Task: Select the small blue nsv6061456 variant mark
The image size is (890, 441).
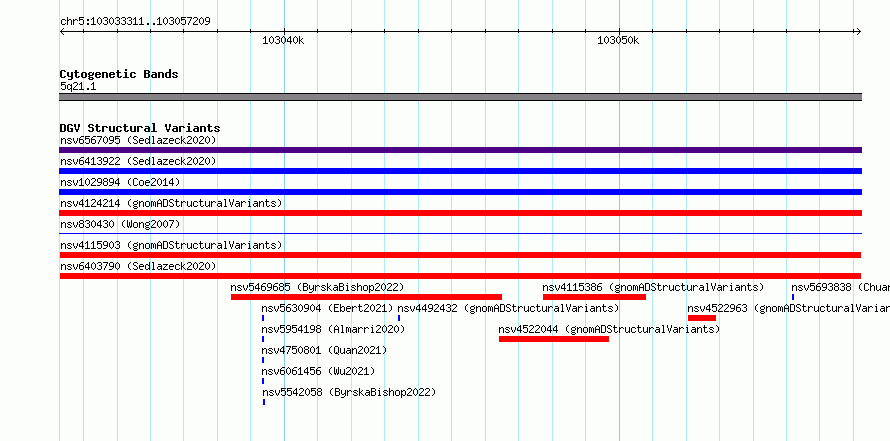Action: [263, 381]
